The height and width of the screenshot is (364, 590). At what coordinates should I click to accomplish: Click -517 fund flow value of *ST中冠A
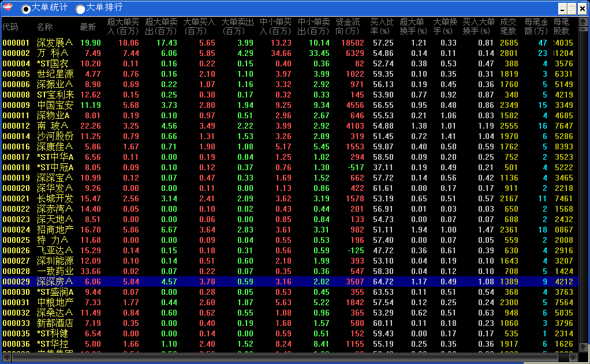356,167
